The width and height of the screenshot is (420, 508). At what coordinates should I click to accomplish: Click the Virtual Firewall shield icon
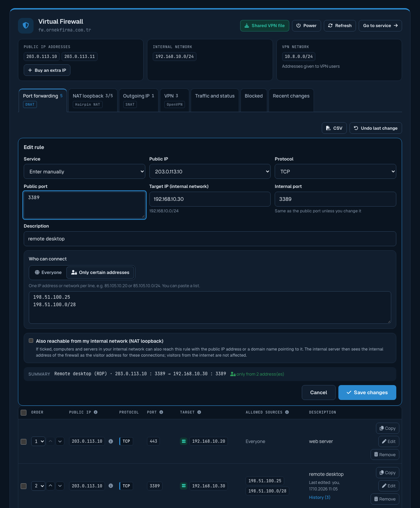(x=26, y=26)
